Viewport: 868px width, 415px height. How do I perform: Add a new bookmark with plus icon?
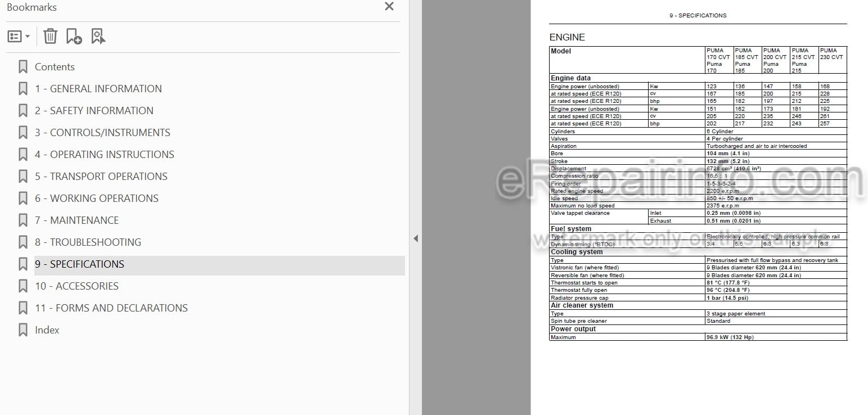pos(74,37)
